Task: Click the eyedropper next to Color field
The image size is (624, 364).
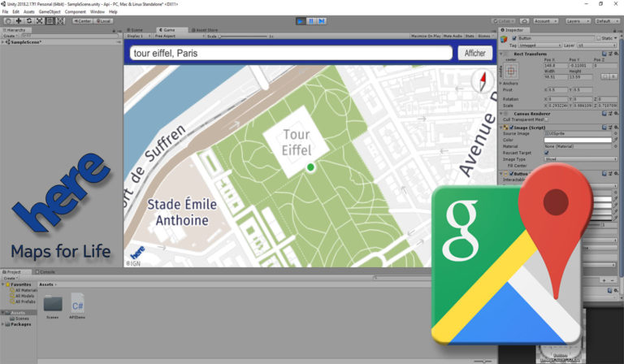Action: click(x=615, y=140)
